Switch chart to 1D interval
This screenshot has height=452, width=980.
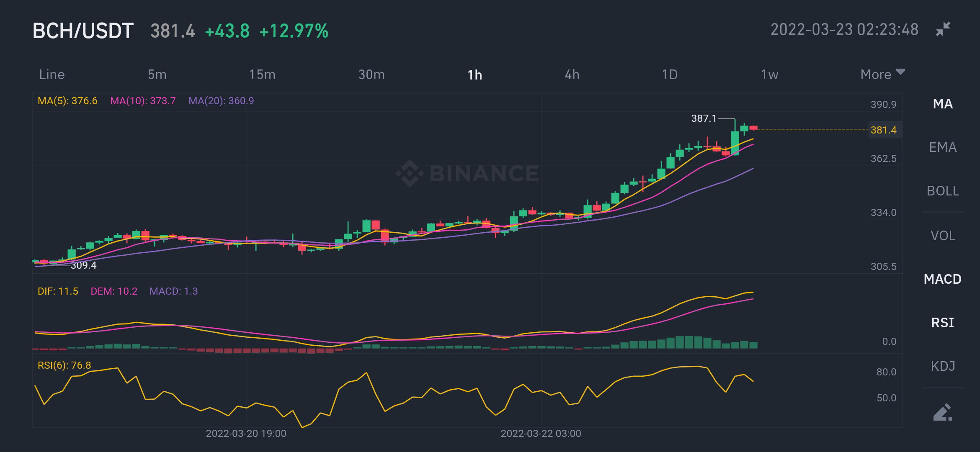coord(670,74)
